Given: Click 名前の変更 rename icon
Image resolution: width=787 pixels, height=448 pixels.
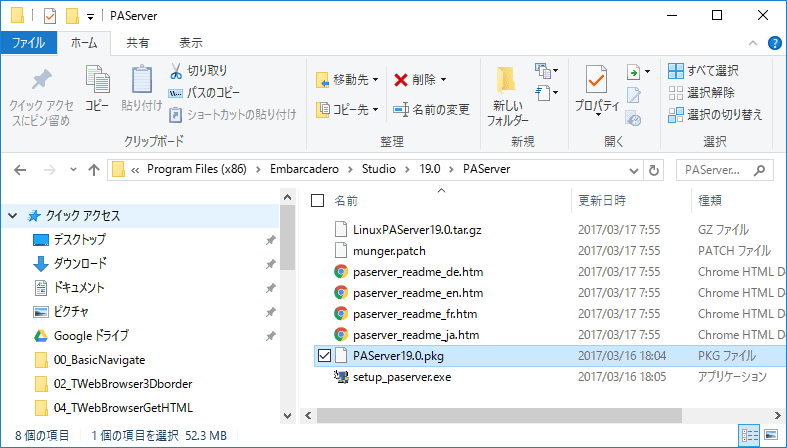Looking at the screenshot, I should pyautogui.click(x=401, y=109).
